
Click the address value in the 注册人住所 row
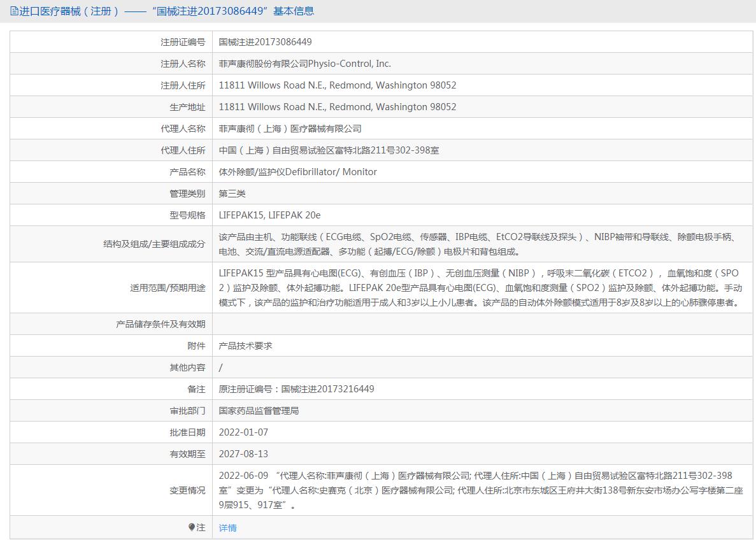(x=338, y=85)
